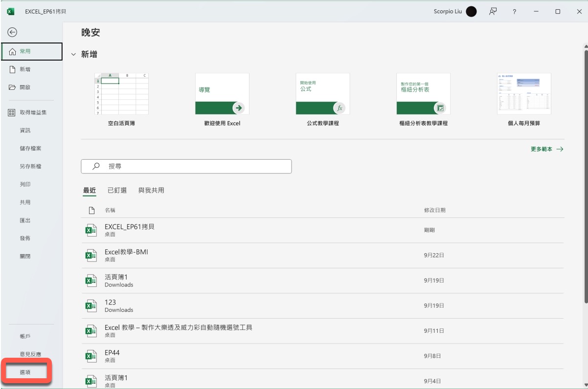
Task: Click the 更多範本 link
Action: [x=546, y=149]
